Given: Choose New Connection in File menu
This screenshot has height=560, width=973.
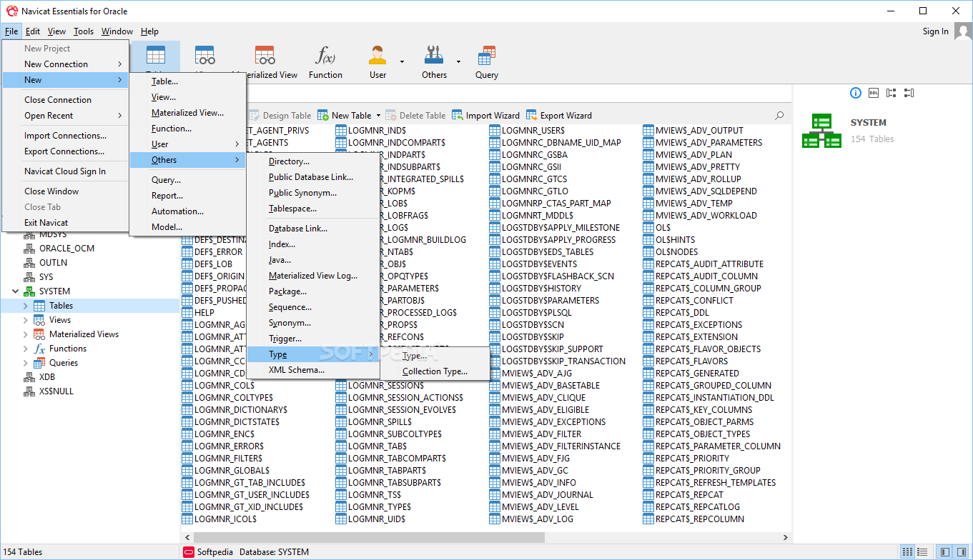Looking at the screenshot, I should 65,64.
